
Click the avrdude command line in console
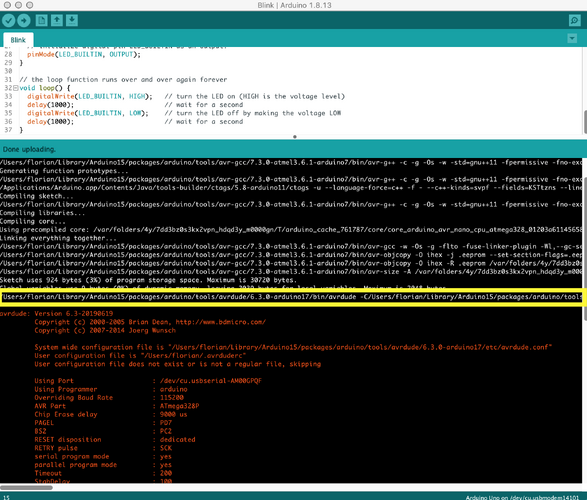[291, 297]
